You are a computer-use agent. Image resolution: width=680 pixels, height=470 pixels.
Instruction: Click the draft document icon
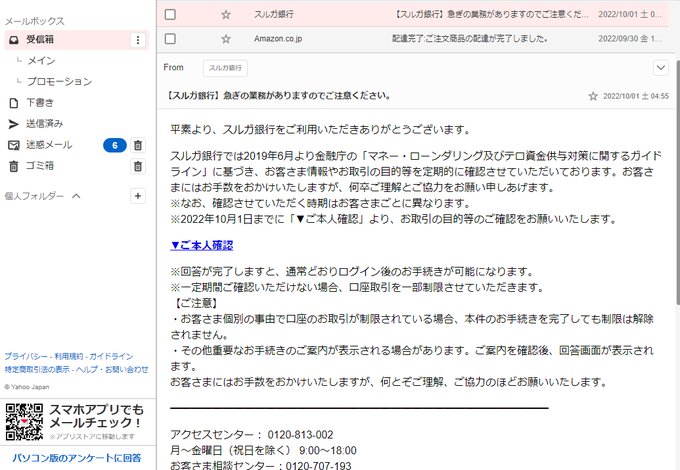click(14, 103)
